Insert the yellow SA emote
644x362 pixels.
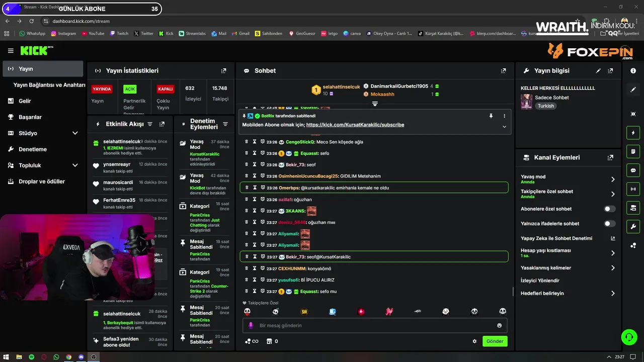point(304,312)
